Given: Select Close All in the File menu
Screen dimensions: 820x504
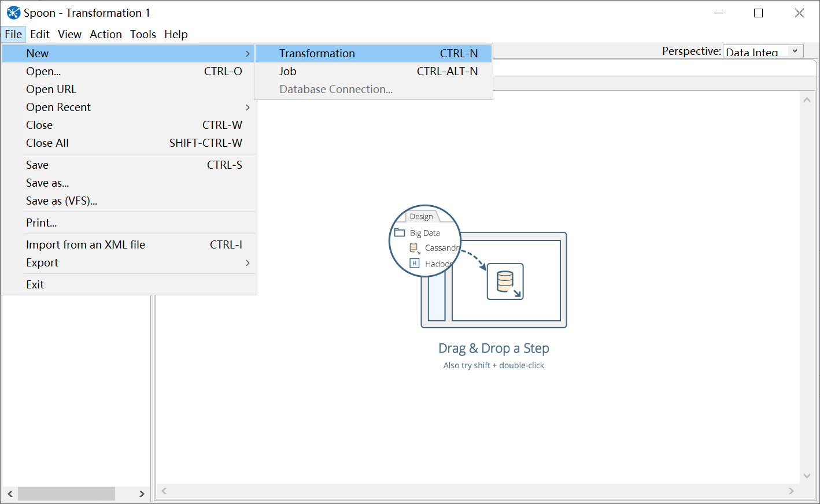Looking at the screenshot, I should (129, 143).
